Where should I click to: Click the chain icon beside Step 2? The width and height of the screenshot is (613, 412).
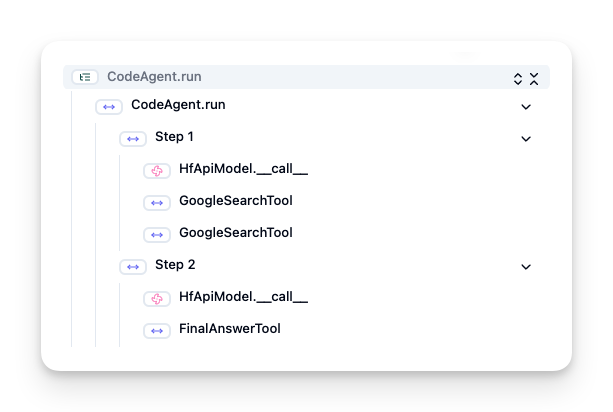[x=133, y=266]
